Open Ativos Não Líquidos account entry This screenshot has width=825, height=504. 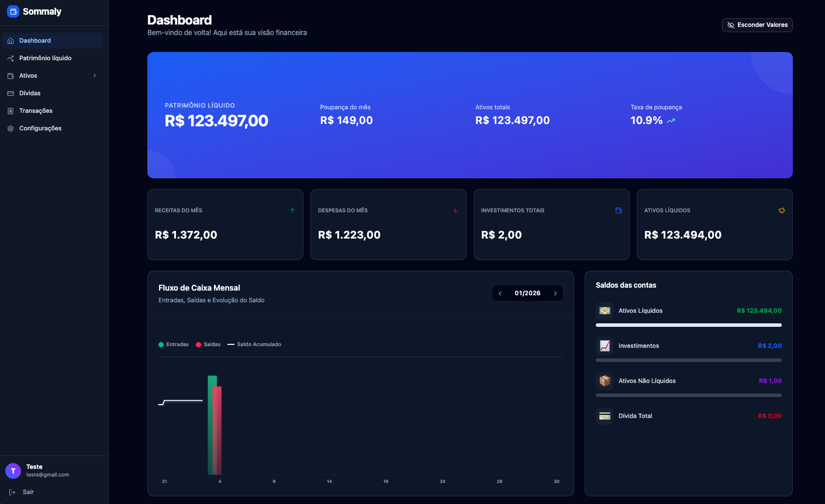(x=648, y=381)
